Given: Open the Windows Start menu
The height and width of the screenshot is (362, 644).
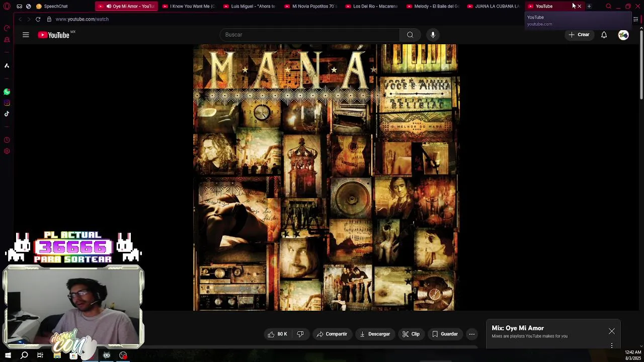Looking at the screenshot, I should (8, 355).
